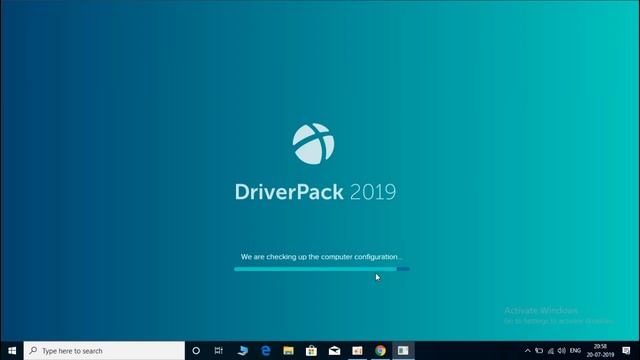Click the battery icon in the tray
This screenshot has height=360, width=640.
(x=539, y=351)
